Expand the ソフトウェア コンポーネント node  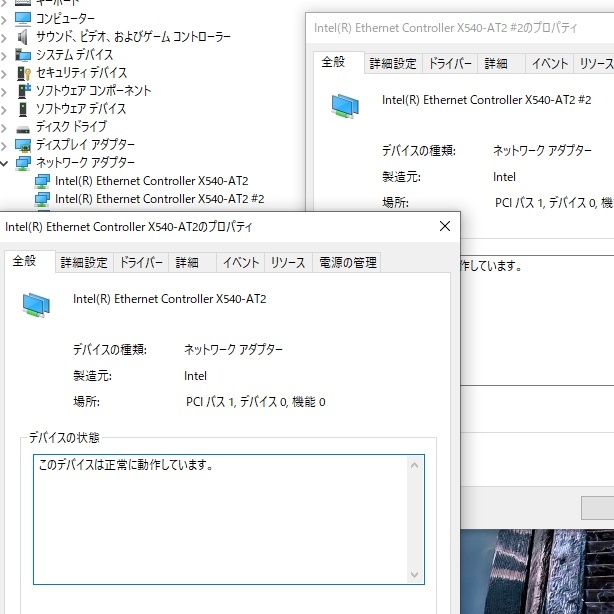tap(4, 92)
